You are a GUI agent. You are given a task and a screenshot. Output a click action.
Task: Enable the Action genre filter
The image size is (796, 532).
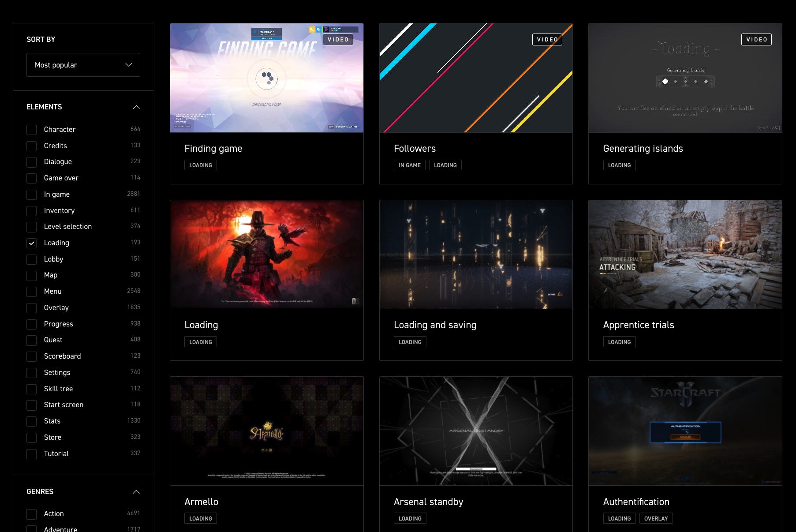31,514
